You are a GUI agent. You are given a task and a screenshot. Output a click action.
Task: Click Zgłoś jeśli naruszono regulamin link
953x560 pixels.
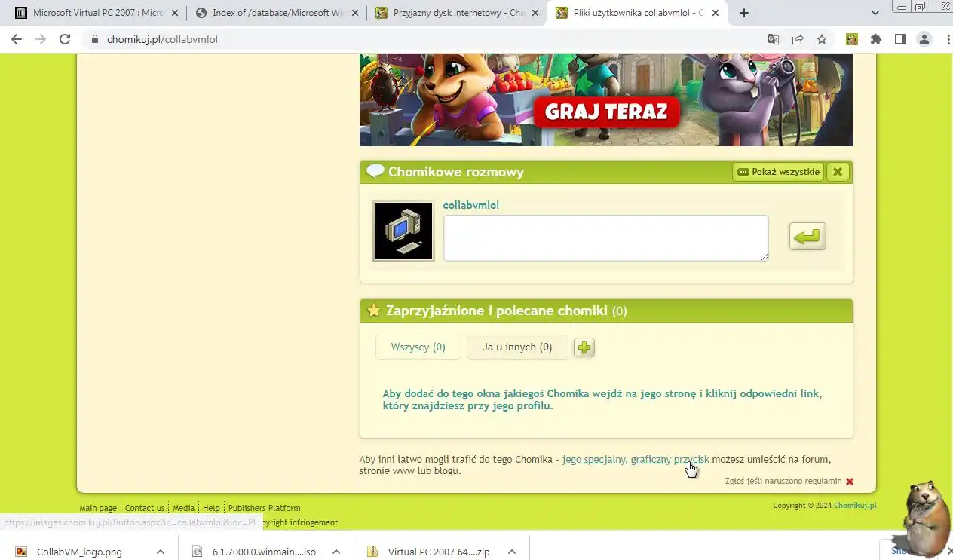pos(783,481)
